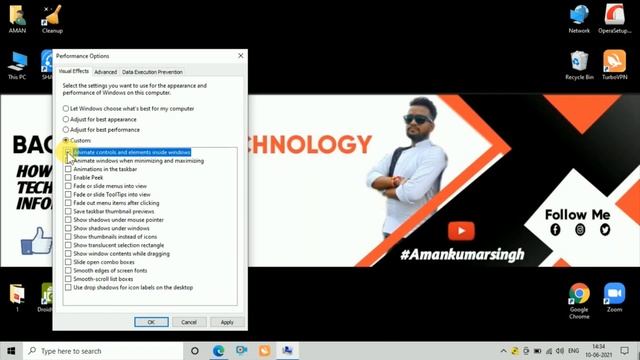Open the notification action center
The height and width of the screenshot is (360, 640).
pos(624,351)
